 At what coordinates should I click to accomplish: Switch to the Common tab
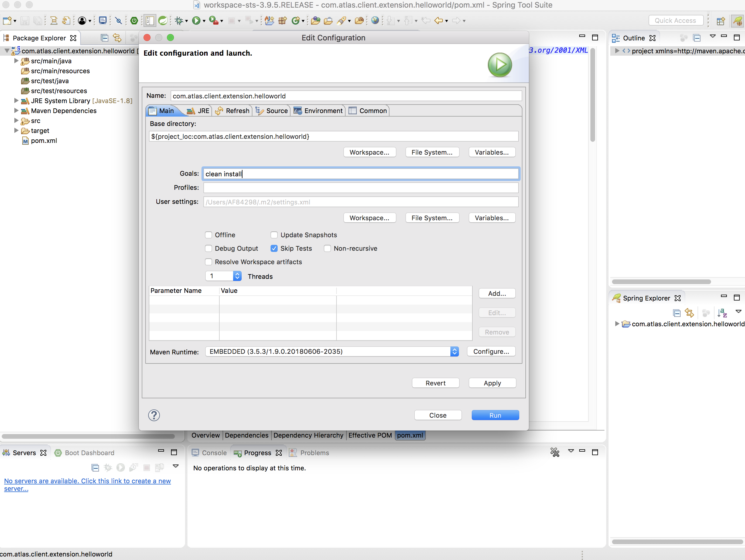point(368,111)
